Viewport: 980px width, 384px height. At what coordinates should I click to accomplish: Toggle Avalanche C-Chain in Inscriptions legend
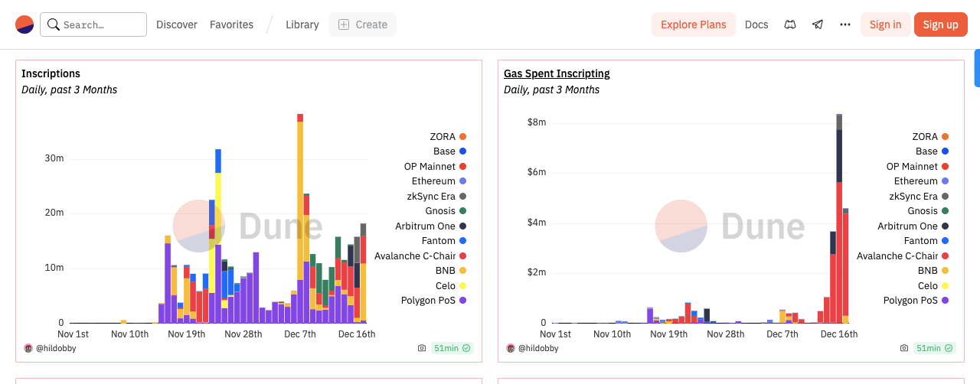point(420,255)
